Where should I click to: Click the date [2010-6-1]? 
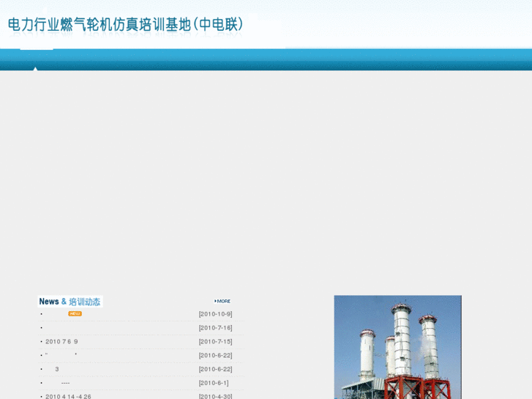tap(214, 383)
